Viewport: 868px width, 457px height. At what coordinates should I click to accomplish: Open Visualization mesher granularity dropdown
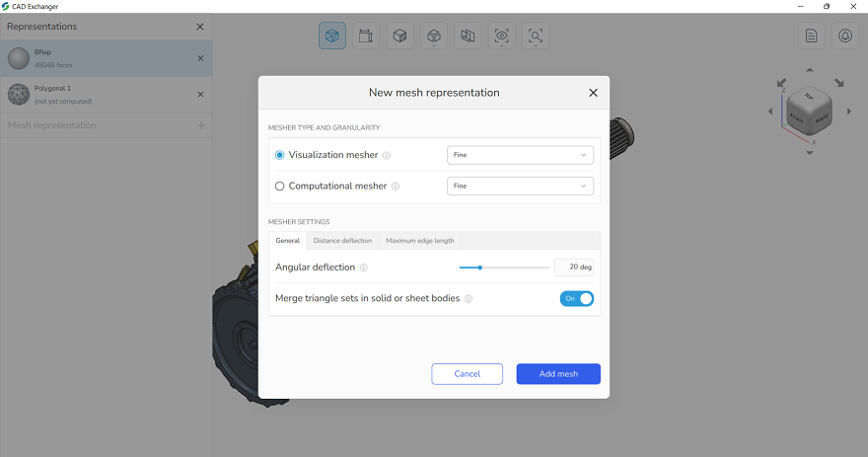[x=521, y=155]
